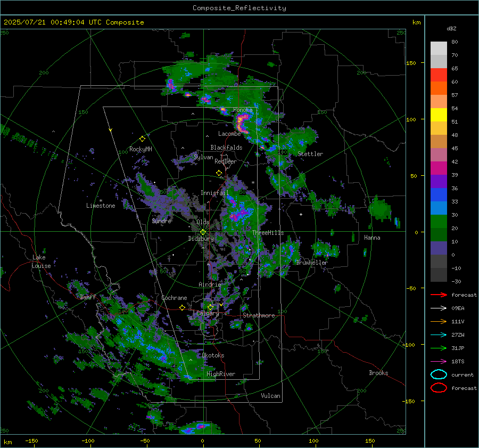The height and width of the screenshot is (448, 479).
Task: Click the Strathmore town label
Action: (x=259, y=315)
